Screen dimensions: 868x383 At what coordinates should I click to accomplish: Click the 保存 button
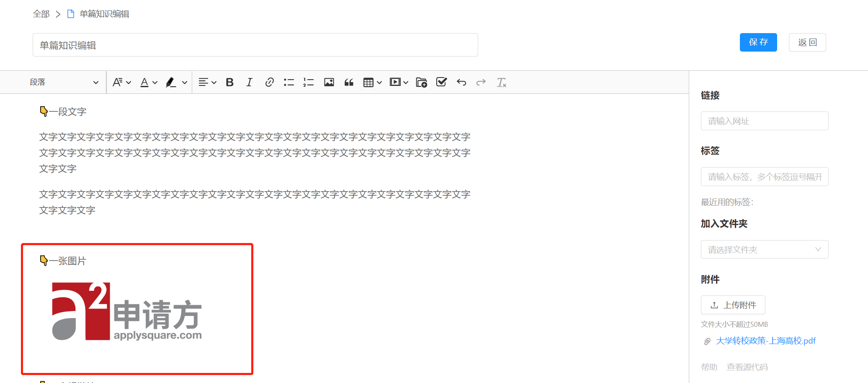coord(758,42)
